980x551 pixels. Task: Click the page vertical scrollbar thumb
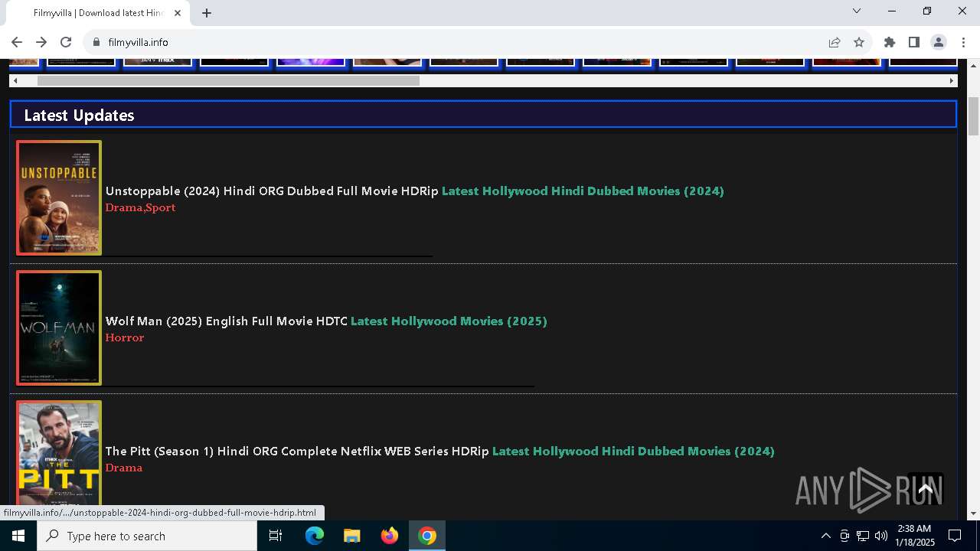[x=973, y=117]
